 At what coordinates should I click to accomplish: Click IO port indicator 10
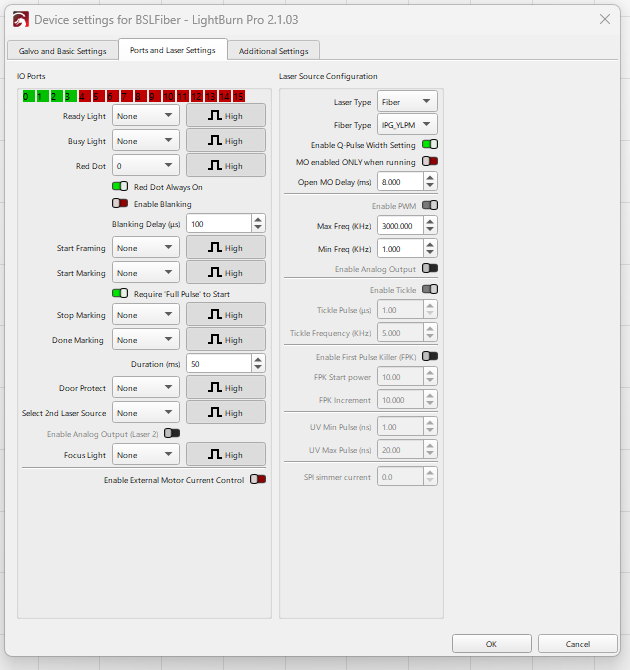click(x=169, y=97)
